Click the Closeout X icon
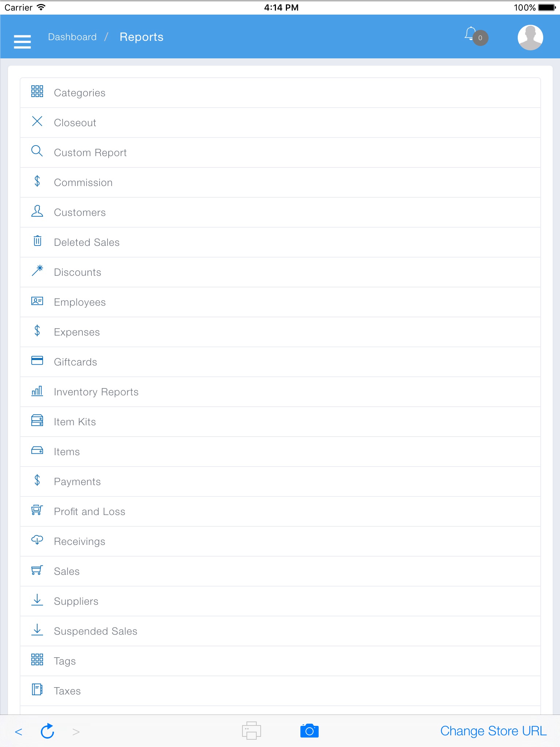Image resolution: width=560 pixels, height=747 pixels. click(x=37, y=121)
